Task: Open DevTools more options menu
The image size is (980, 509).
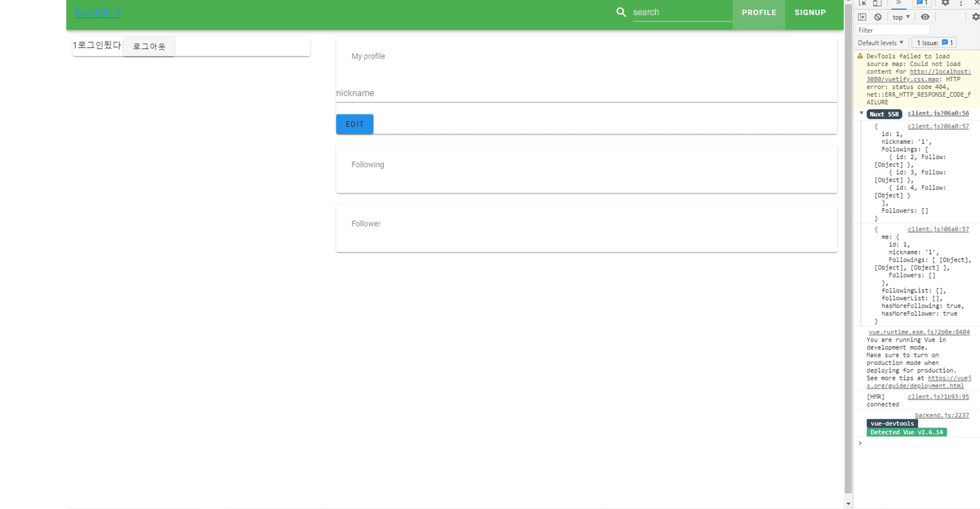Action: tap(961, 3)
